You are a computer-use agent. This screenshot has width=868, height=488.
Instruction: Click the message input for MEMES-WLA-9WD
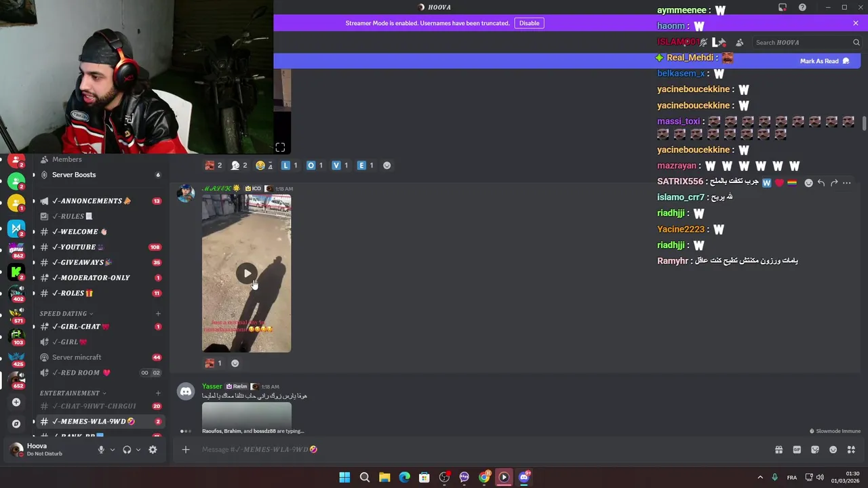[x=475, y=449]
